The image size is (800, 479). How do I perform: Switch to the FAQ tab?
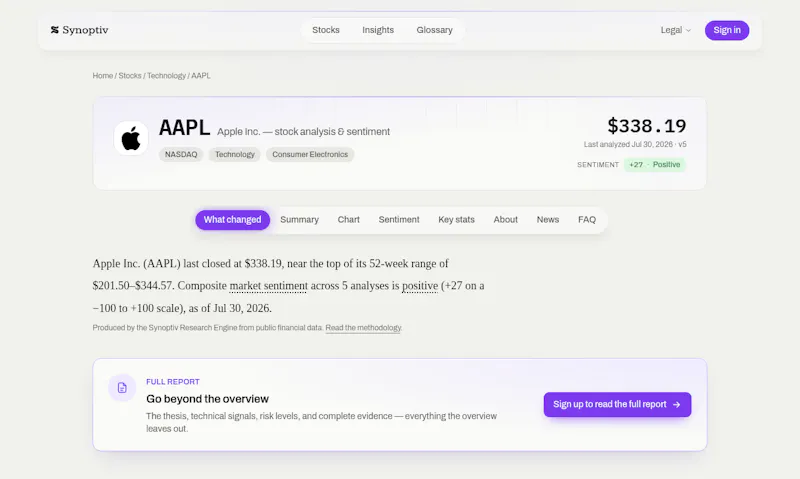pyautogui.click(x=587, y=220)
